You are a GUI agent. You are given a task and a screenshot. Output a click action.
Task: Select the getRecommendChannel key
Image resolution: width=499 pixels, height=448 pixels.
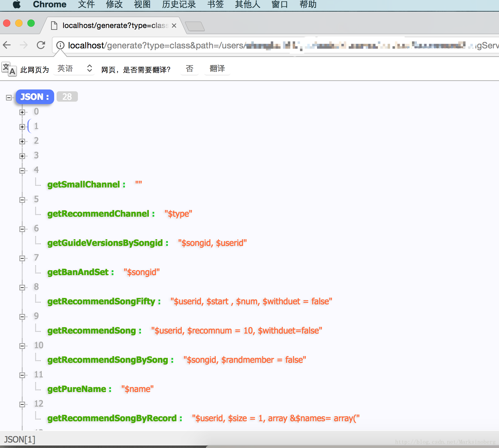(x=98, y=214)
